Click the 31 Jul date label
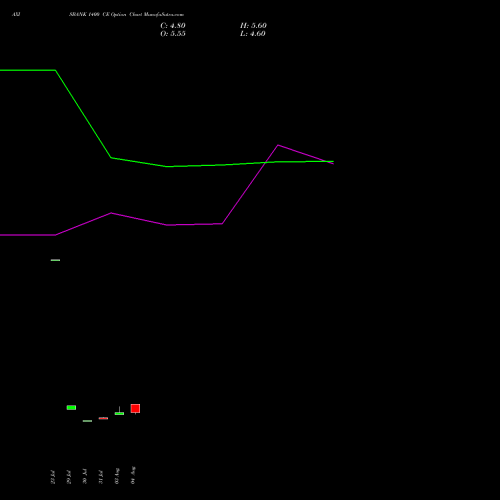The image size is (500, 500). point(101,477)
